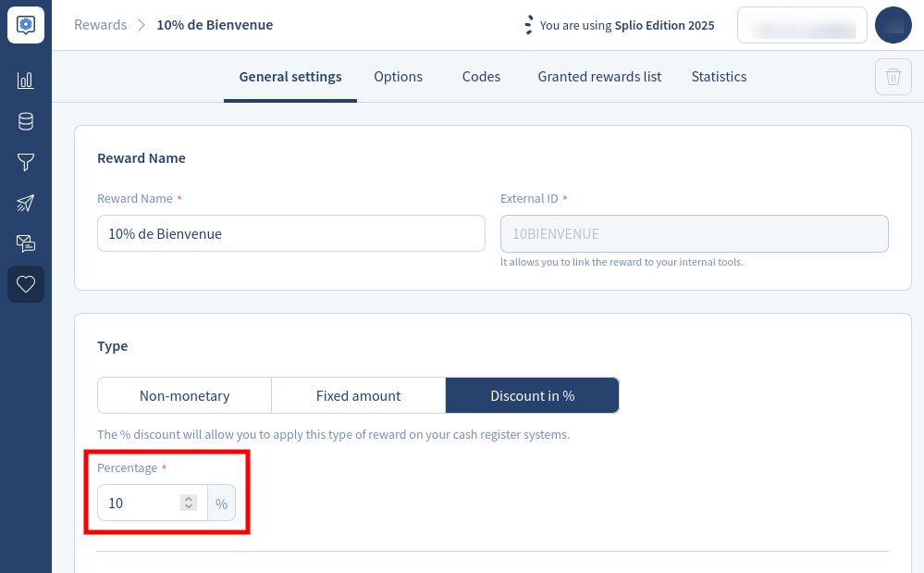Screen dimensions: 924x573
Task: Select the Non-monetary reward type
Action: (x=184, y=395)
